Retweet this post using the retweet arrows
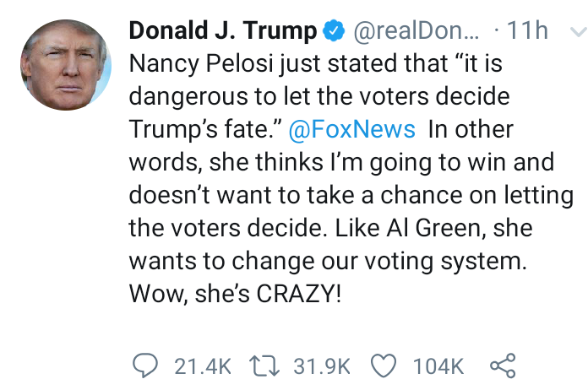 264,366
